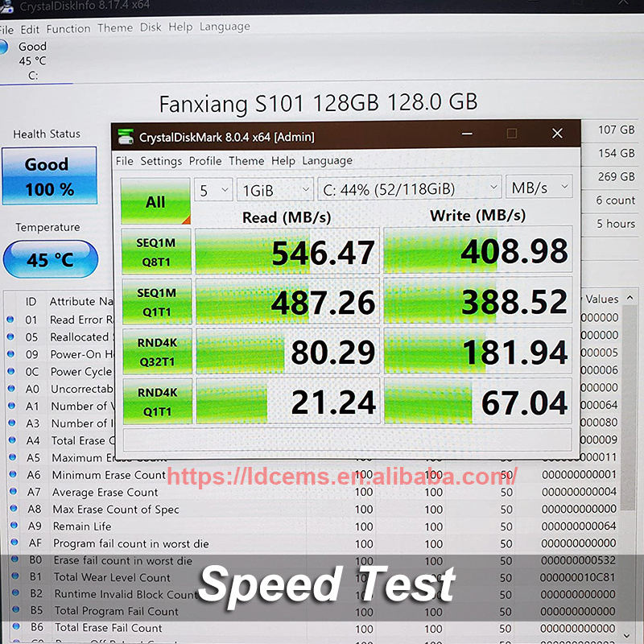Select the 80.29 random read result
Screen dimensions: 644x644
pyautogui.click(x=288, y=351)
